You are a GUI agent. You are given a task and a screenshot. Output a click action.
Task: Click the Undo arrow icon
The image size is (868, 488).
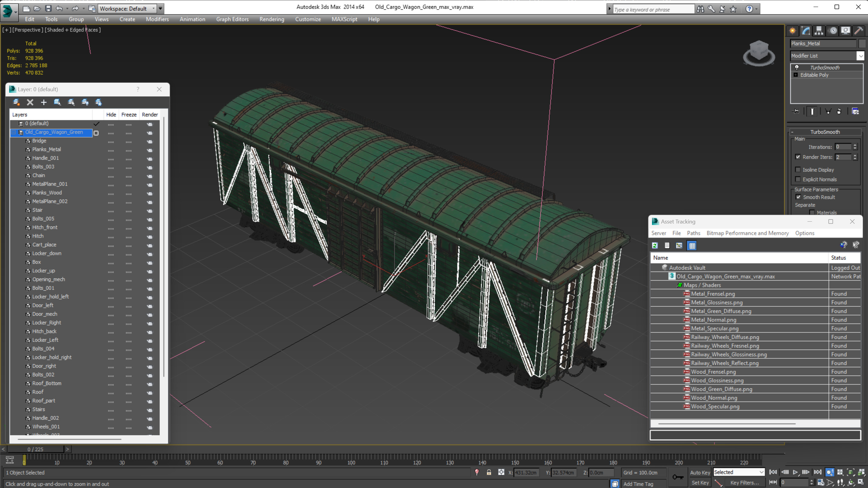[x=59, y=9]
